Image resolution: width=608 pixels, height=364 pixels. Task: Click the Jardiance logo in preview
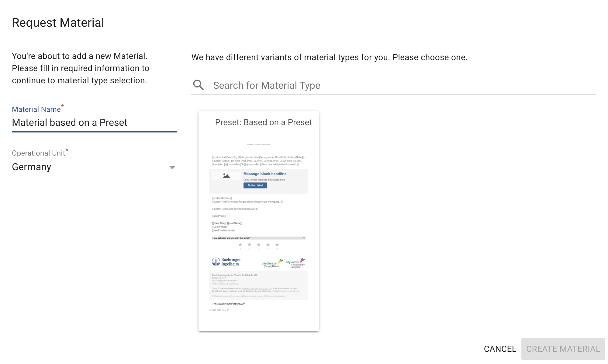tap(272, 263)
